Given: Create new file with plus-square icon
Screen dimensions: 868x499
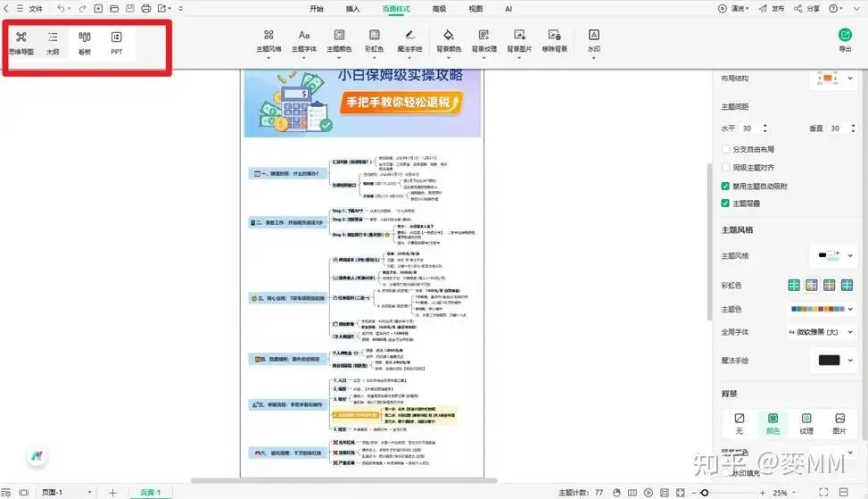Looking at the screenshot, I should click(x=98, y=8).
